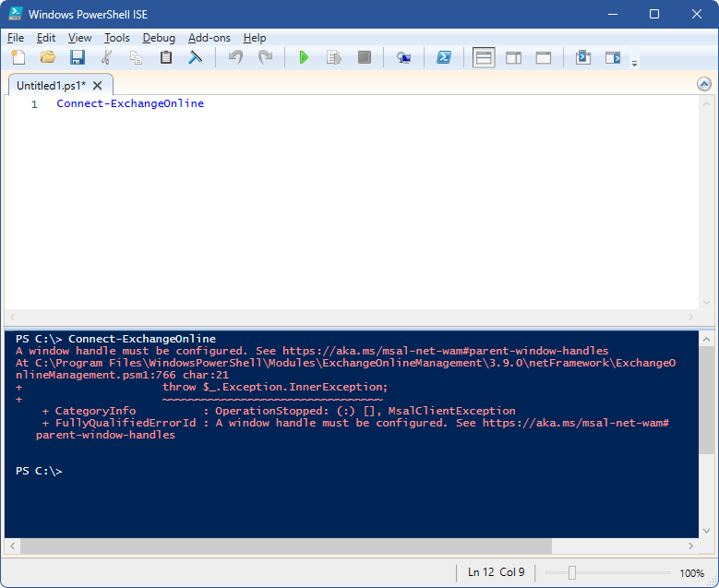Click the Undo arrow icon
The width and height of the screenshot is (719, 588).
coord(235,57)
